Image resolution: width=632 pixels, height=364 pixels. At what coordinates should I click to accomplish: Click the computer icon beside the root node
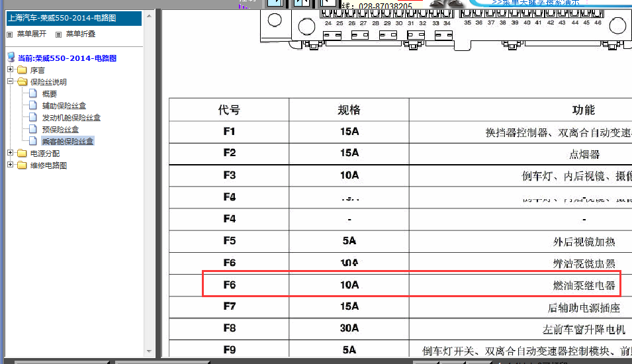pos(11,57)
